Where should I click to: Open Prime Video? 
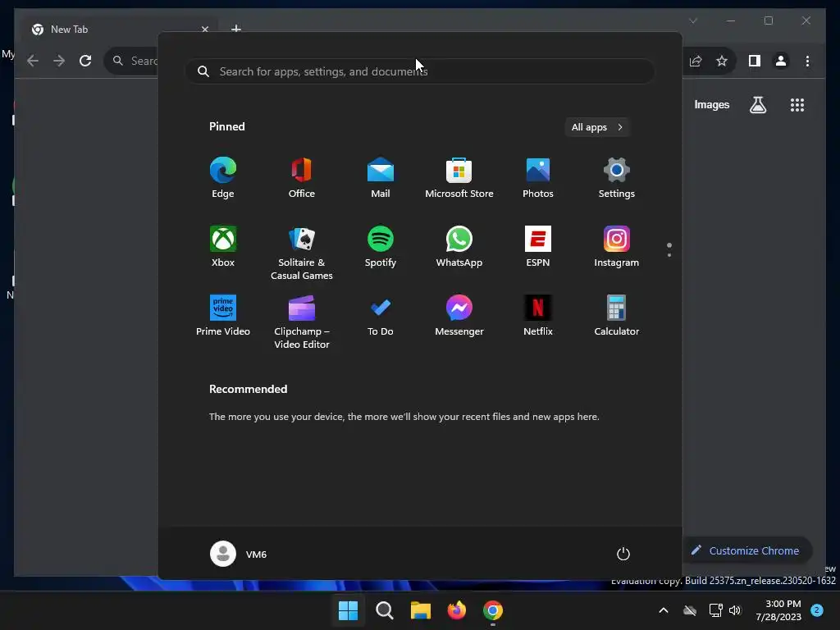coord(223,316)
